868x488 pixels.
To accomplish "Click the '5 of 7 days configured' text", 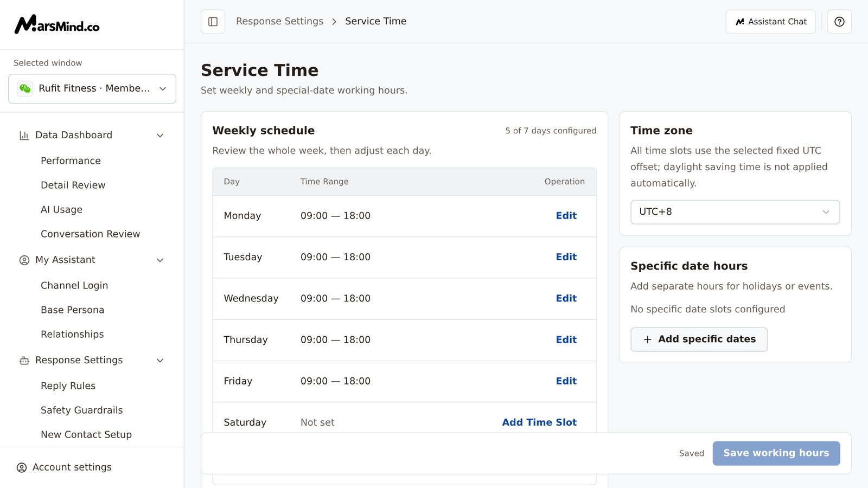I will tap(551, 131).
